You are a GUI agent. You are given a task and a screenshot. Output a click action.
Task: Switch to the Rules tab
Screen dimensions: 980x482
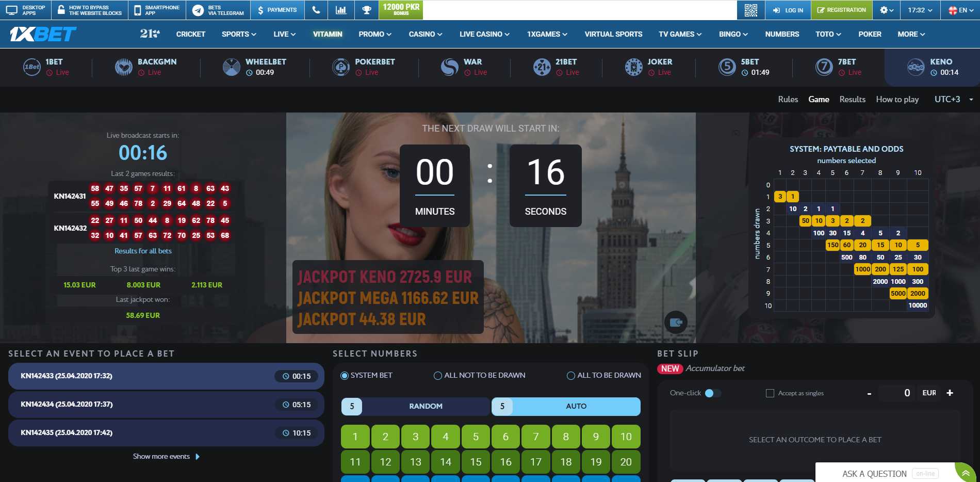(x=788, y=99)
